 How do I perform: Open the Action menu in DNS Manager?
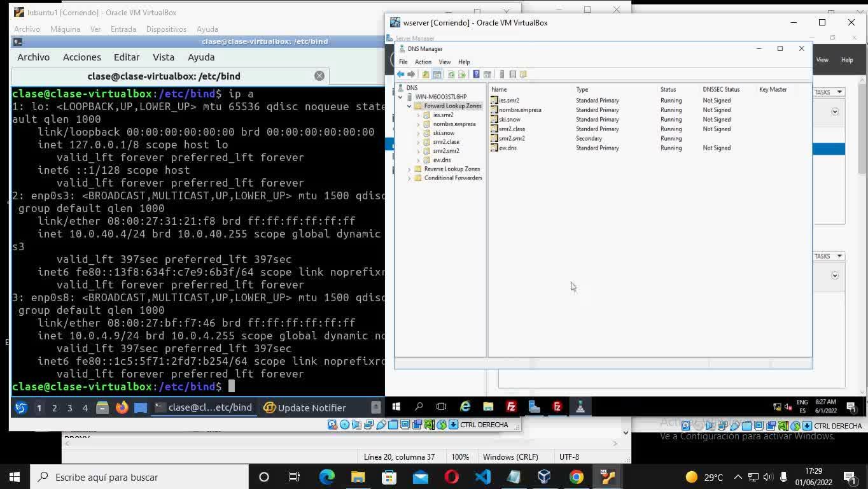tap(423, 62)
